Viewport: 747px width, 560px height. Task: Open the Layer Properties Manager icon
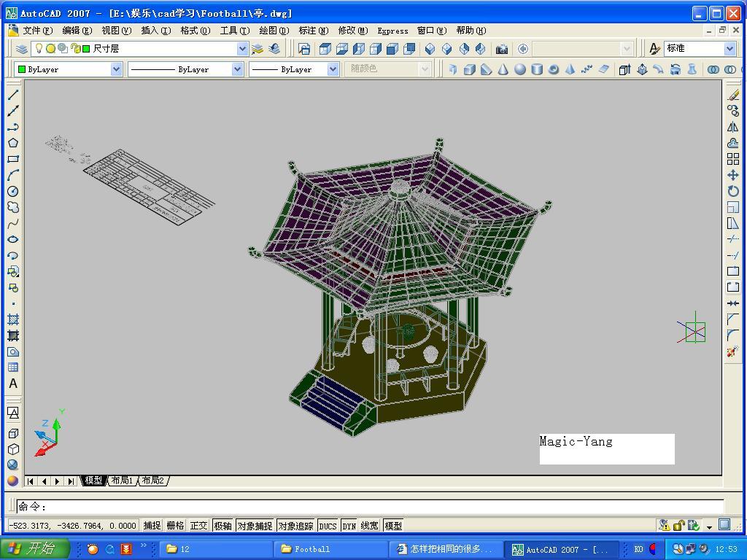[x=22, y=49]
